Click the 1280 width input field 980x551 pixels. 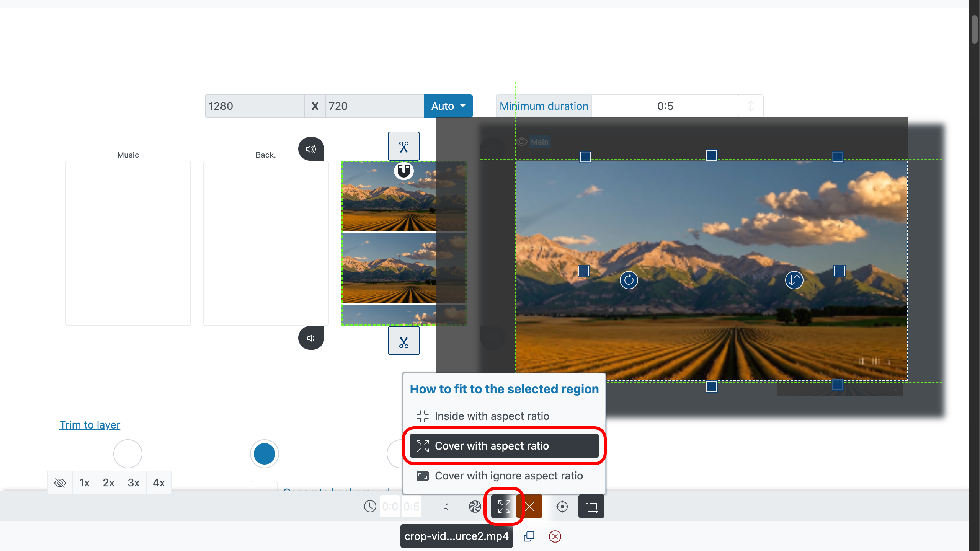point(255,106)
